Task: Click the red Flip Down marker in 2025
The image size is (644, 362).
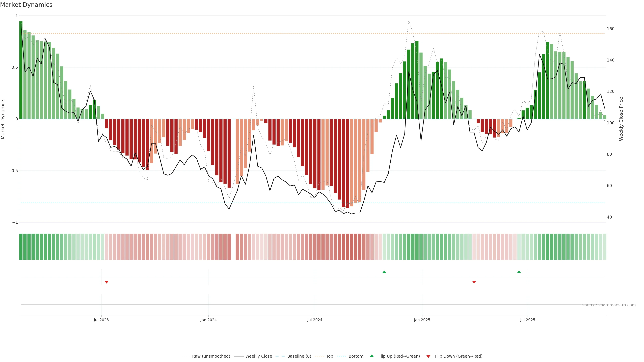Action: [474, 282]
